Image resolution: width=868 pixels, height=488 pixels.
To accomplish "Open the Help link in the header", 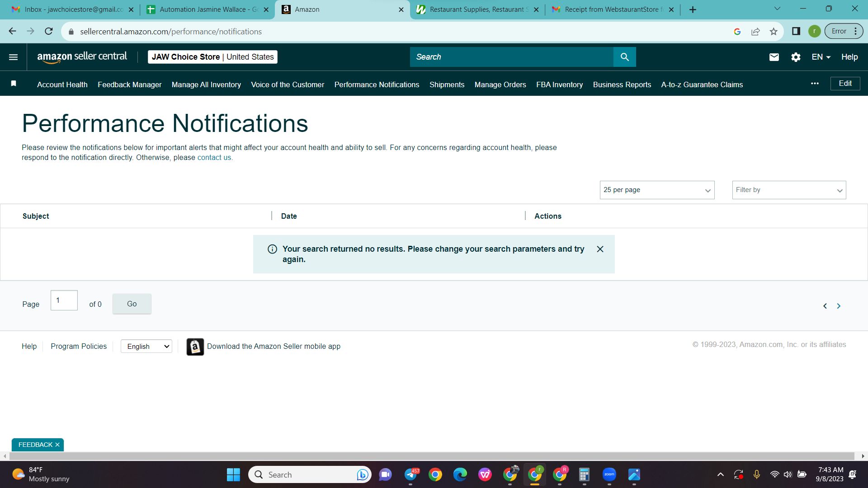I will coord(849,57).
